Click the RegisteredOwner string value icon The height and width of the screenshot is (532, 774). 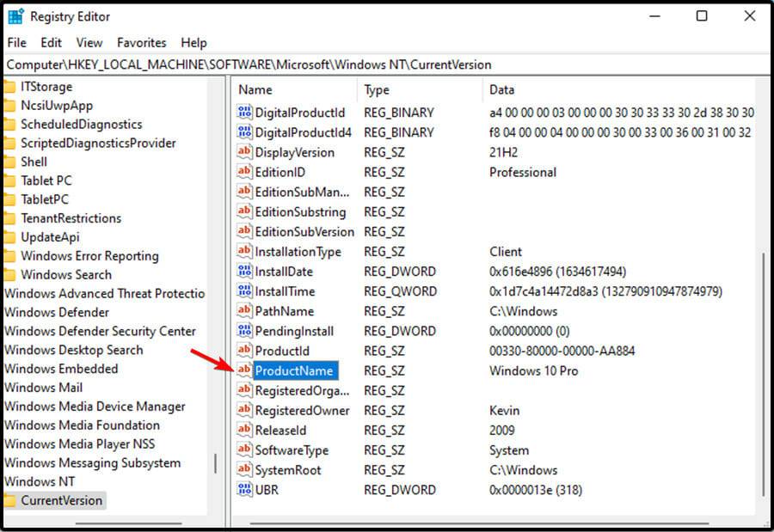244,410
